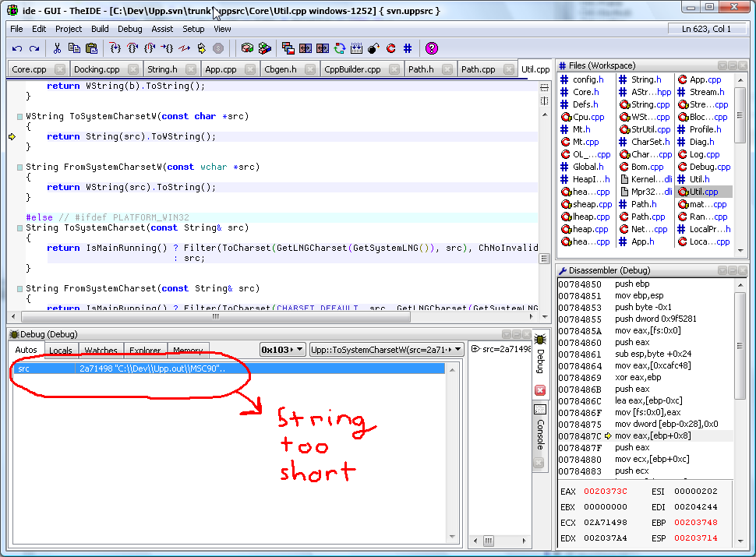Click the purple help question mark icon
The width and height of the screenshot is (756, 557).
[x=432, y=48]
